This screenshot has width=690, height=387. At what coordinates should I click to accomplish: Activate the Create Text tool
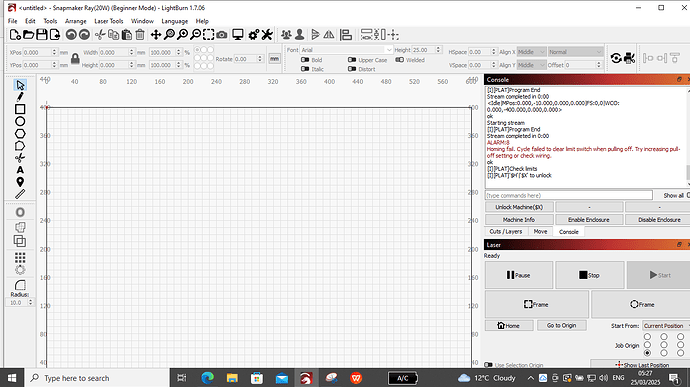point(20,170)
